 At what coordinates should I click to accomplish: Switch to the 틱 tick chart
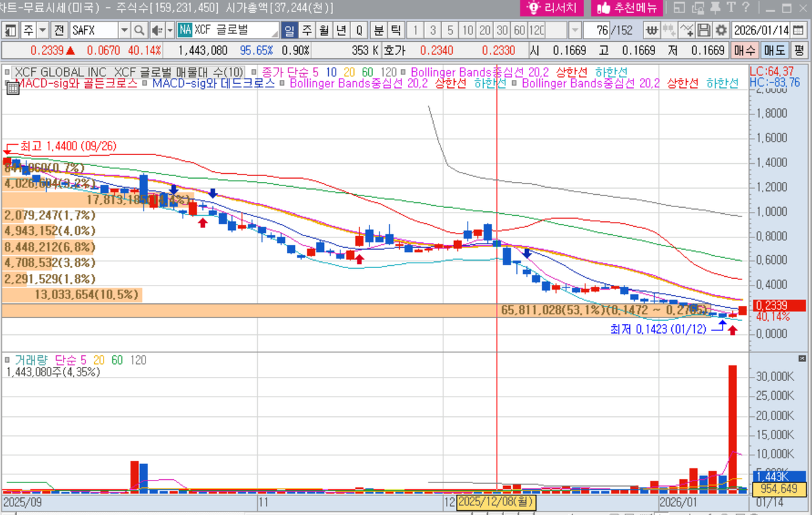coord(396,30)
